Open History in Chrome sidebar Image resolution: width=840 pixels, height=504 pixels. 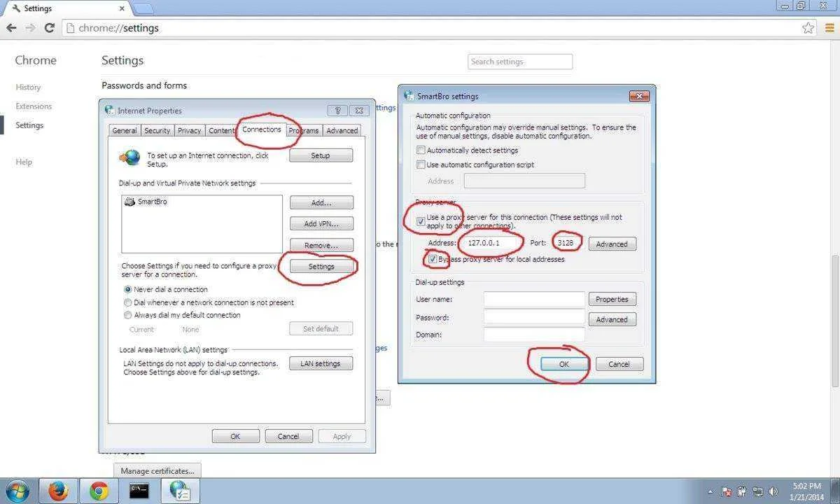click(28, 87)
